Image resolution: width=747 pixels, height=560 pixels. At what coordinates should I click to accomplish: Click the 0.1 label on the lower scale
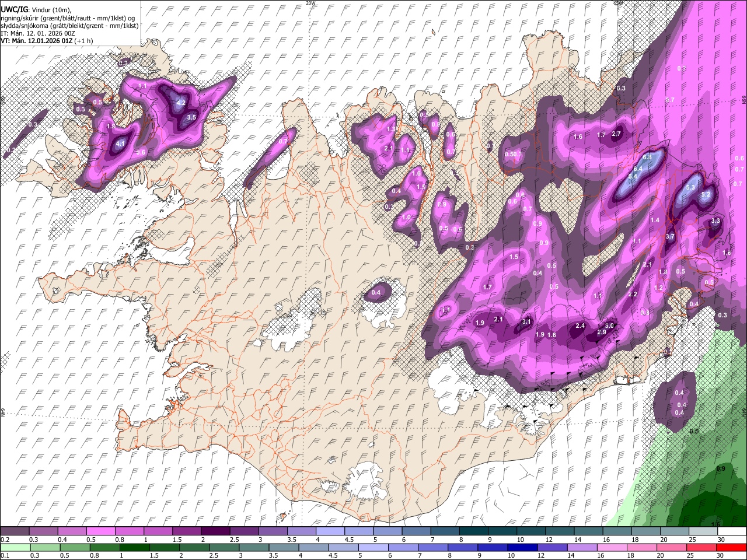coord(5,555)
